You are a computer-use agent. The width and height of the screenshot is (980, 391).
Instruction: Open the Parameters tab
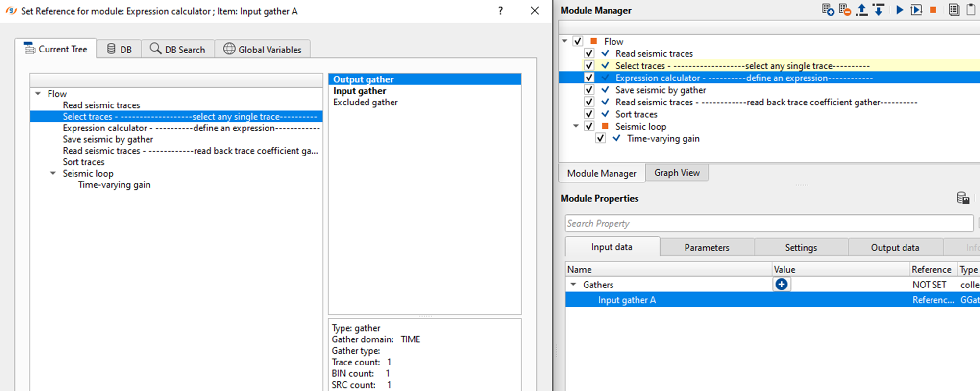coord(707,248)
